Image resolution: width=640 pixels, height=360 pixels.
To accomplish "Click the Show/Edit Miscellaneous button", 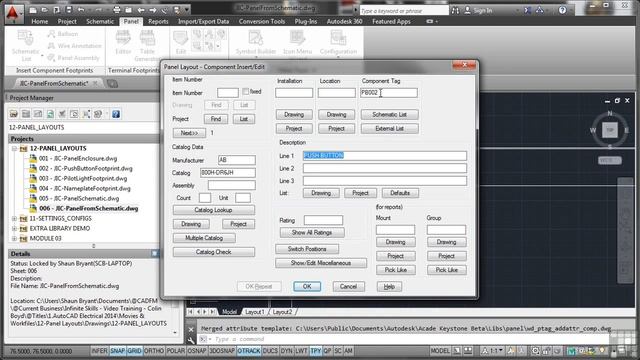I will point(321,263).
